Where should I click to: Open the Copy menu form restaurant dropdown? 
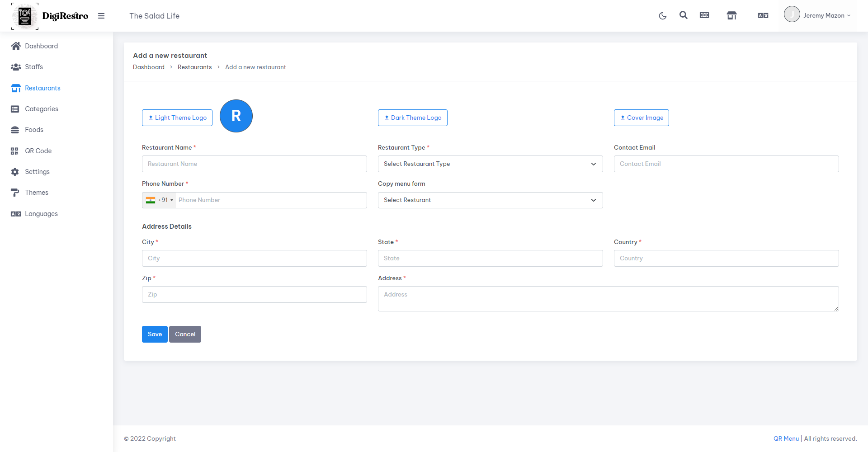coord(490,200)
